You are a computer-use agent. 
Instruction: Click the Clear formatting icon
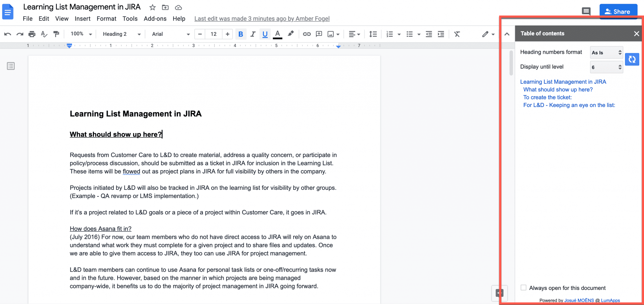(x=457, y=34)
